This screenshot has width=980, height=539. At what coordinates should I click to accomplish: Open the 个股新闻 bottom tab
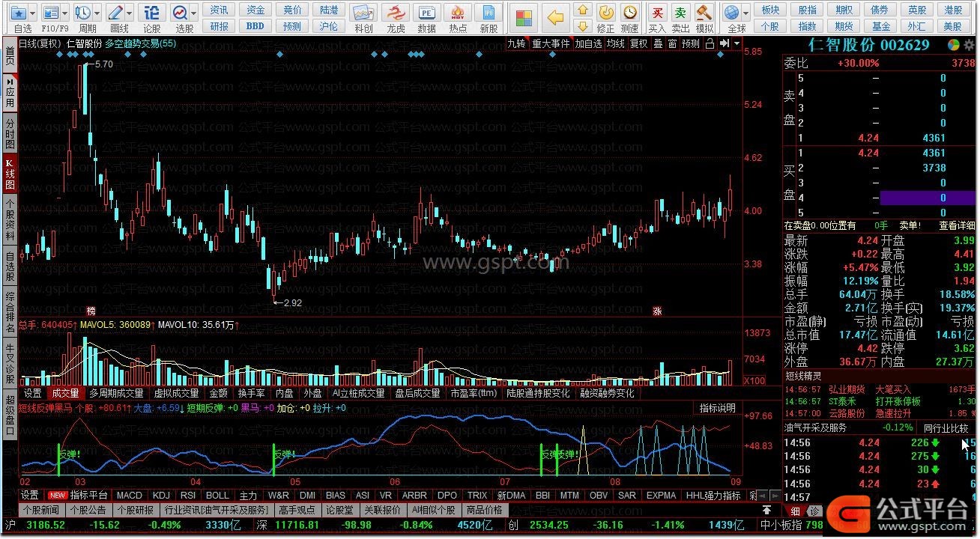click(x=41, y=510)
